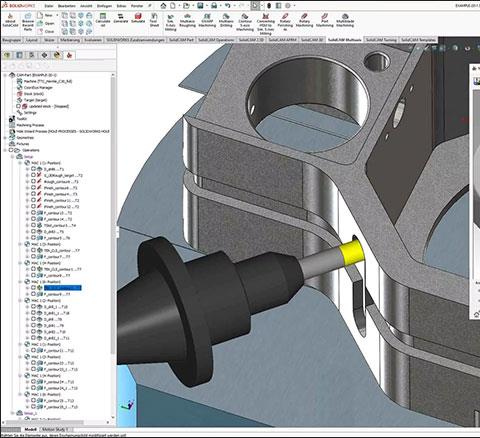
Task: Select the Multiaxis Roughing icon
Action: [187, 20]
